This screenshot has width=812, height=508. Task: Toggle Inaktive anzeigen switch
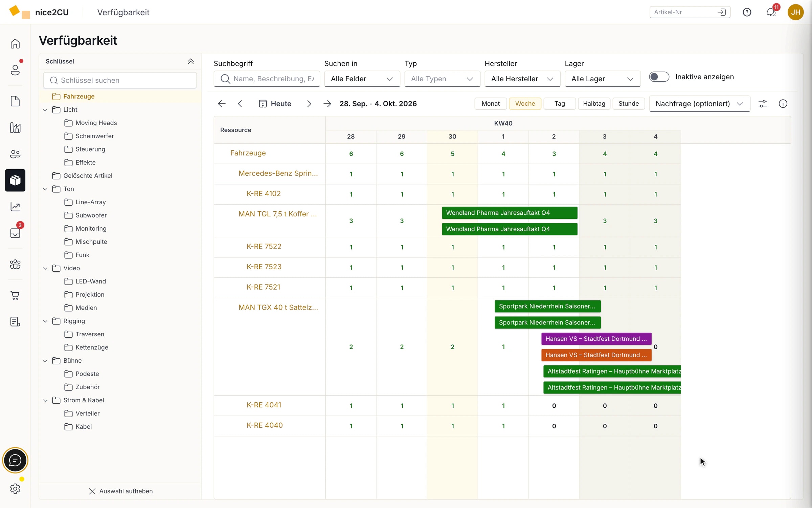tap(659, 77)
